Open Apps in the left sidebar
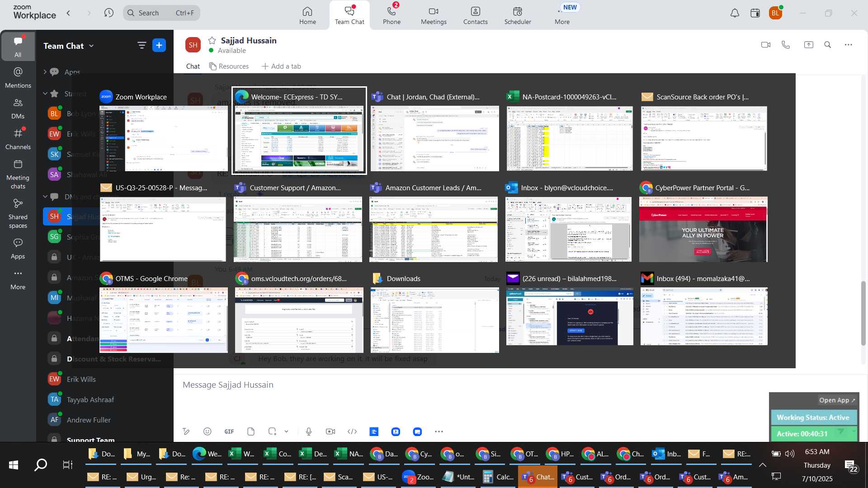The image size is (868, 488). (x=18, y=249)
